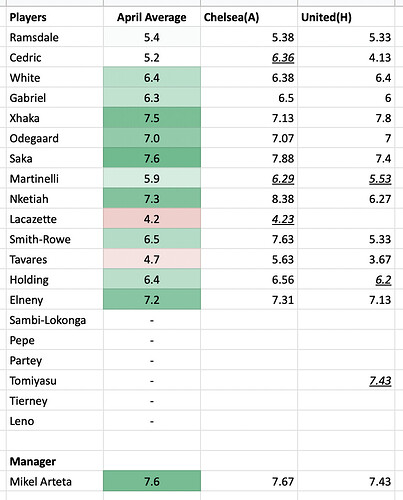Select the April Average column header
Screen dimensions: 403x500
(152, 17)
